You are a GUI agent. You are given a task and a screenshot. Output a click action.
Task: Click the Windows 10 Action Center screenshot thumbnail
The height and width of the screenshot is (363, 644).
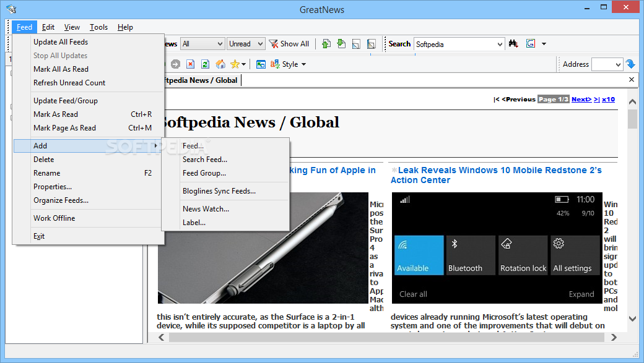497,248
